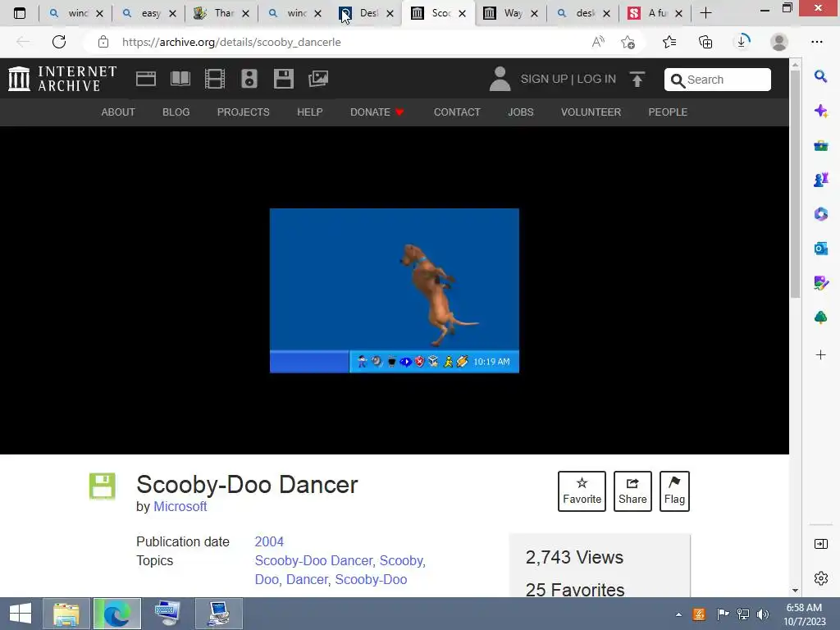Open the browser Collections icon
The image size is (840, 630).
click(x=705, y=42)
